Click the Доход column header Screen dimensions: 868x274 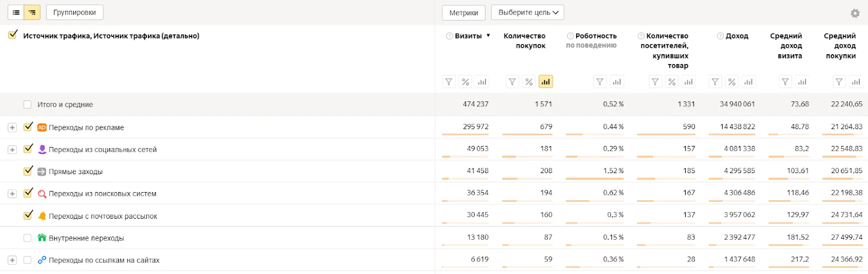pos(737,36)
